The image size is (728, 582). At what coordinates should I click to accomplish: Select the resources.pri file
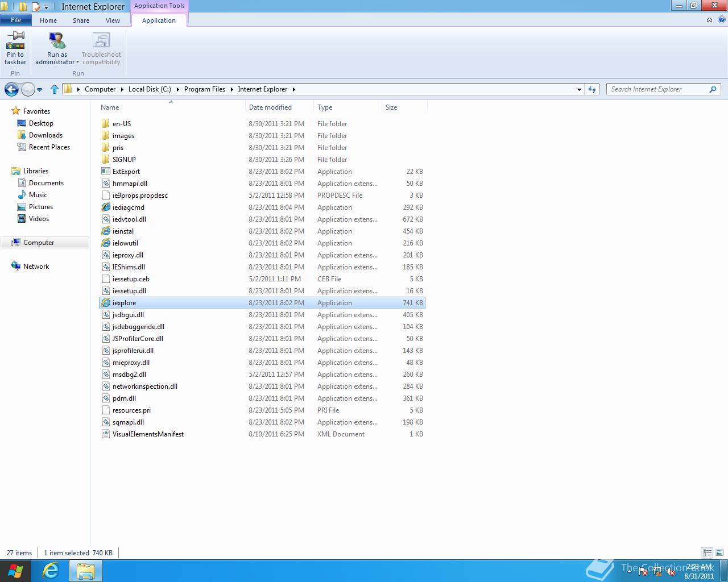tap(262, 410)
